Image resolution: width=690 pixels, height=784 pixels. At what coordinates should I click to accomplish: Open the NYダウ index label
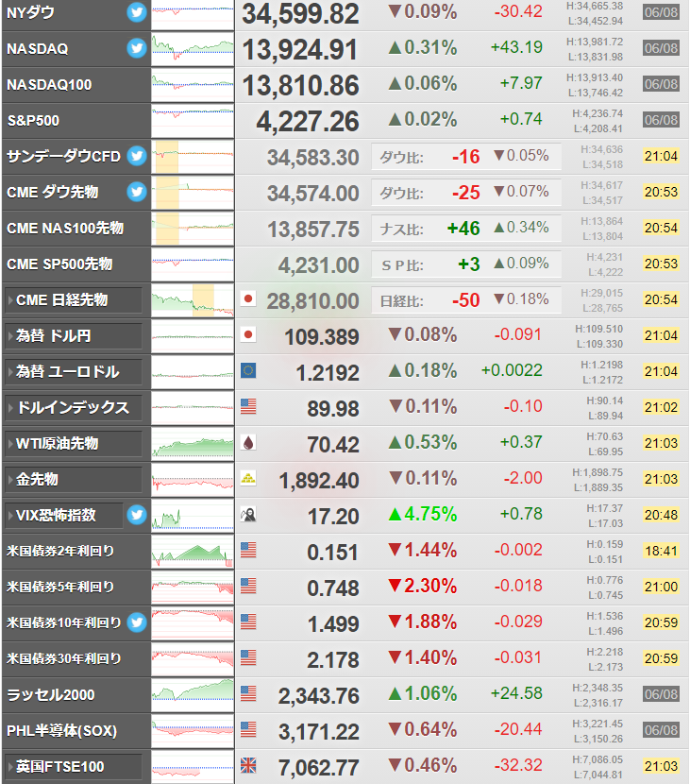30,12
